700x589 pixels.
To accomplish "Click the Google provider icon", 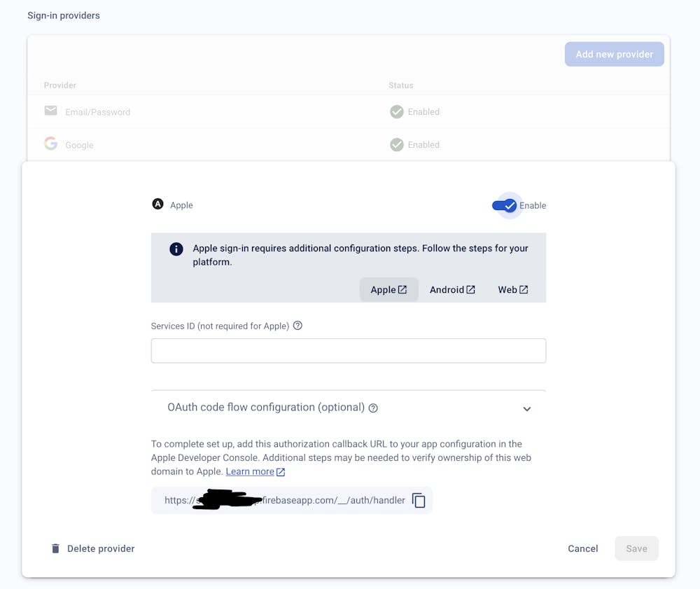I will pos(50,143).
